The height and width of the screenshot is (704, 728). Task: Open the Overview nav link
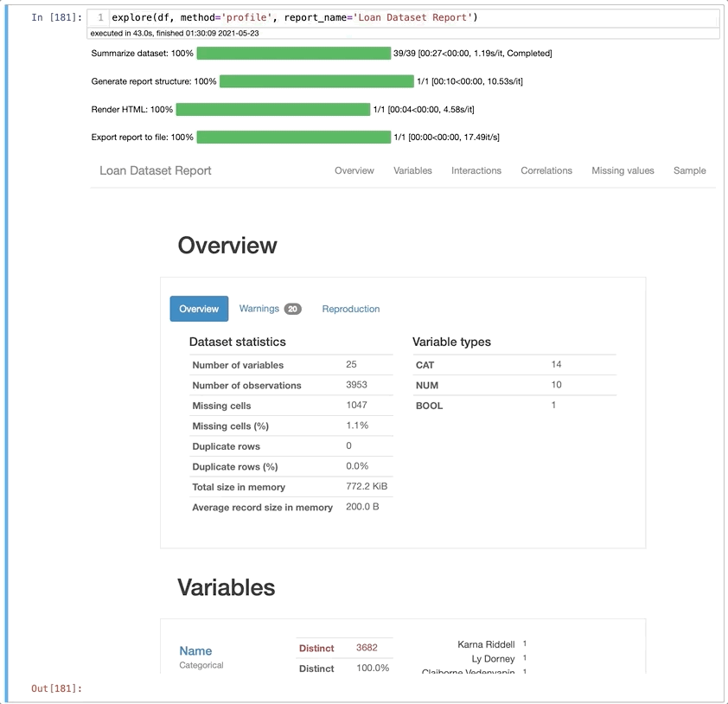pyautogui.click(x=354, y=170)
